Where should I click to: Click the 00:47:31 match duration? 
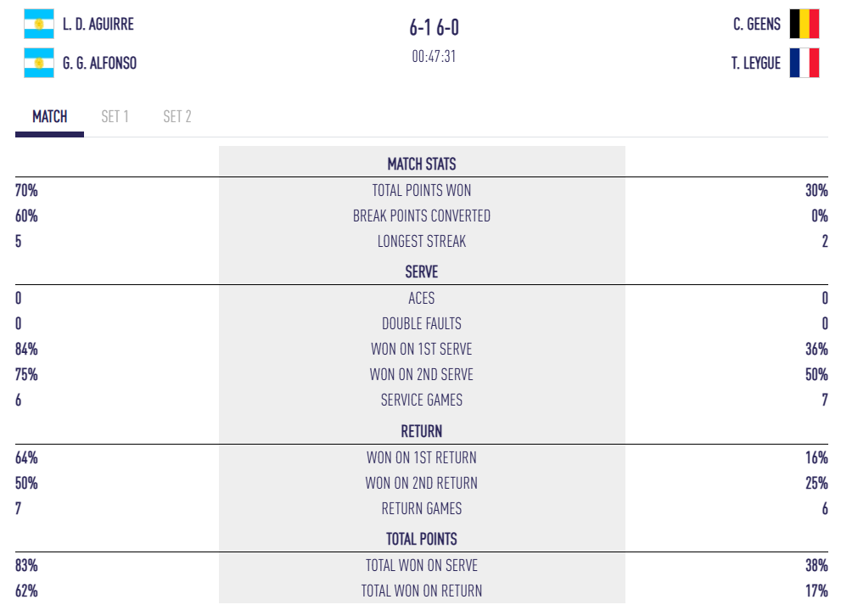click(434, 57)
